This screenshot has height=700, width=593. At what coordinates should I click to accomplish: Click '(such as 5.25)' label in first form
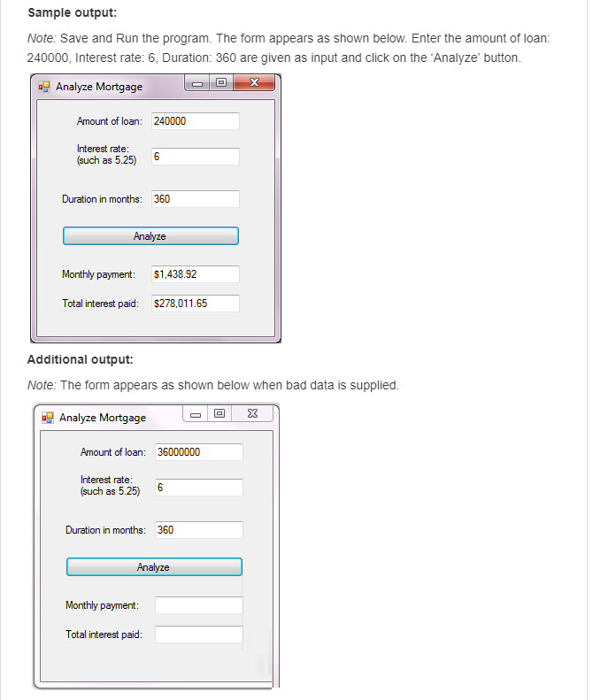click(107, 160)
